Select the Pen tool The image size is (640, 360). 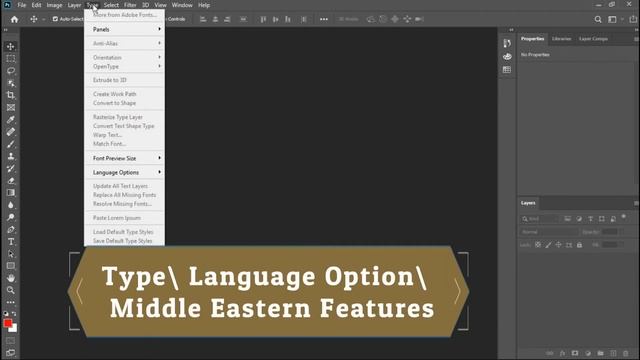click(11, 229)
